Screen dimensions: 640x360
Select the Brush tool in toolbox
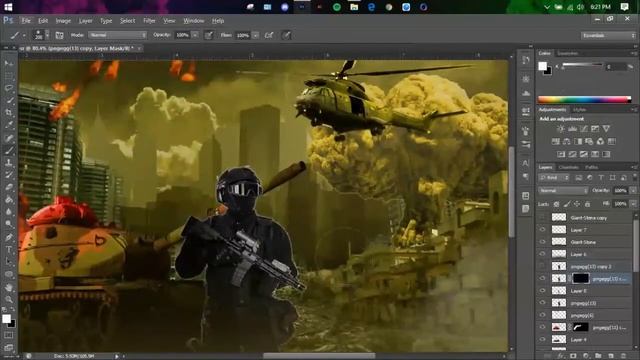click(9, 150)
